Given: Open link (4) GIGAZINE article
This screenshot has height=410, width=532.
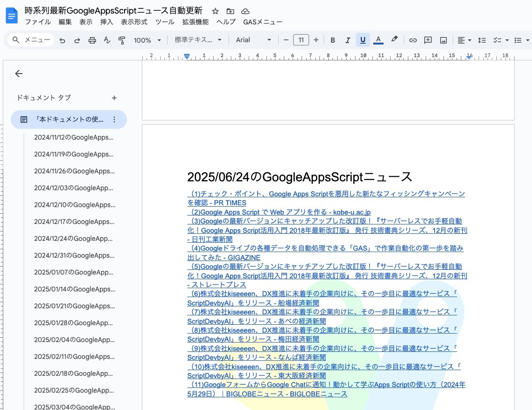Looking at the screenshot, I should 325,253.
